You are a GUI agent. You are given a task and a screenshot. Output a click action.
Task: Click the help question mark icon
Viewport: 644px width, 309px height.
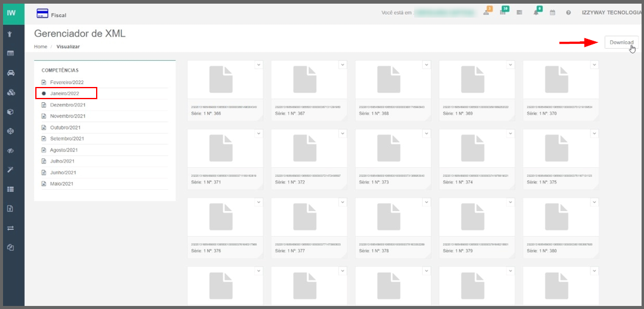[568, 13]
